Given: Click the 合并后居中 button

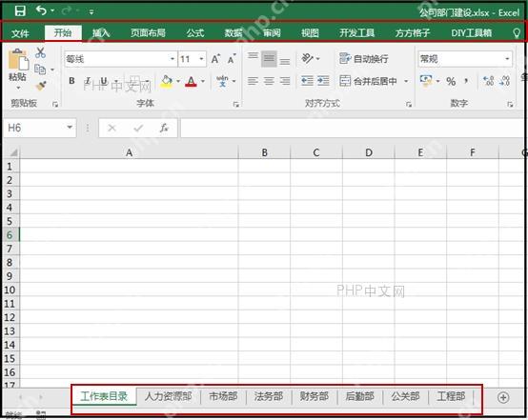Looking at the screenshot, I should 368,81.
